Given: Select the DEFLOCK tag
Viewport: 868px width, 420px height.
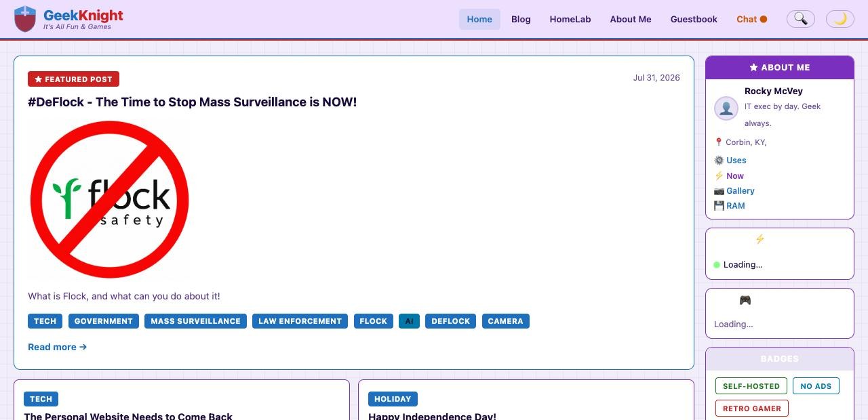Looking at the screenshot, I should pyautogui.click(x=450, y=321).
